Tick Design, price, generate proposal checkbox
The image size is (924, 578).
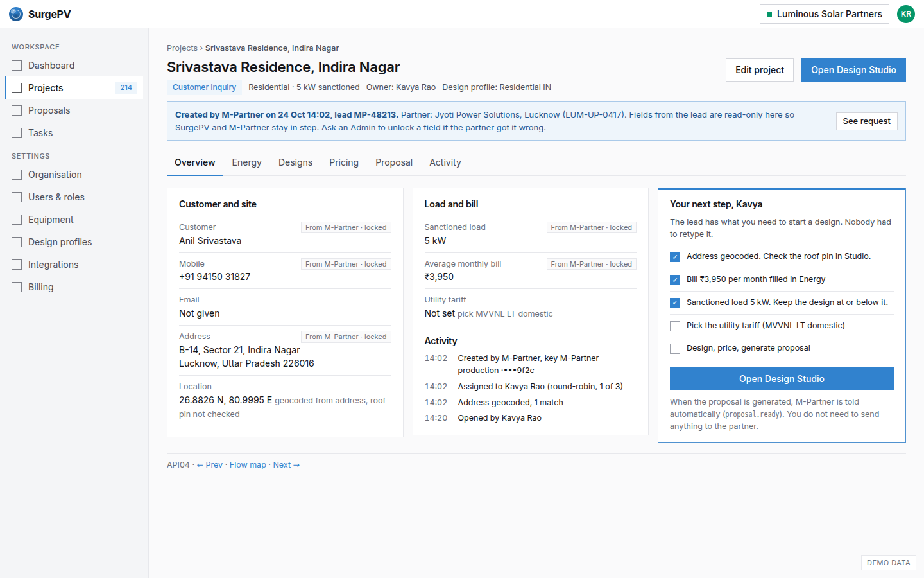(675, 349)
